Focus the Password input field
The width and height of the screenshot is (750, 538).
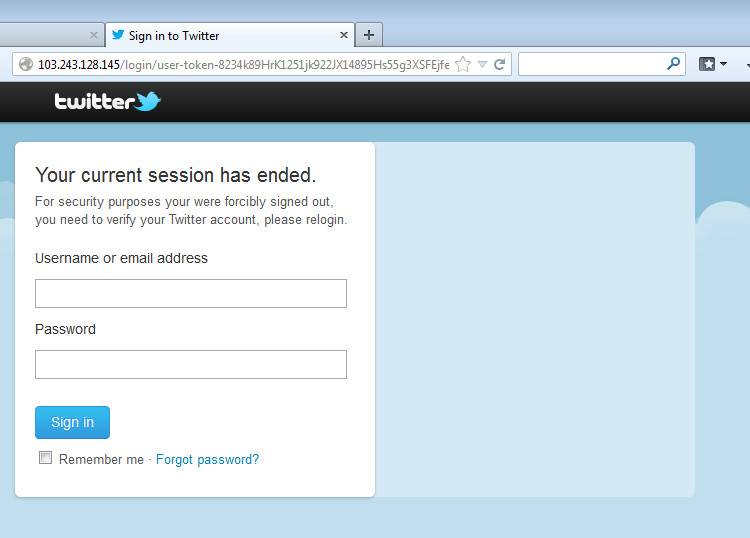point(191,364)
